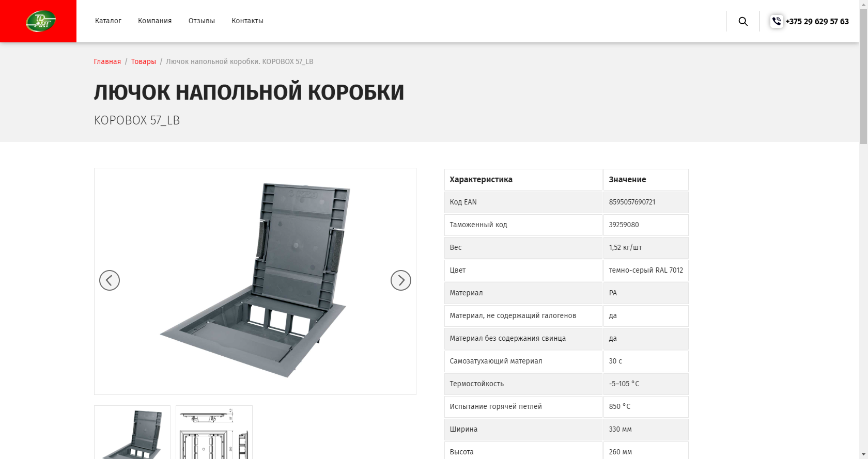Click the Ширина row label
This screenshot has height=459, width=868.
tap(463, 429)
